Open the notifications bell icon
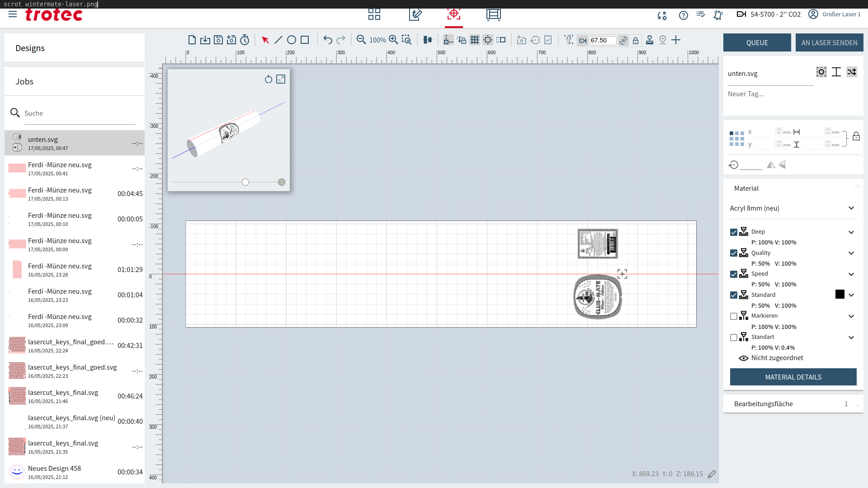868x488 pixels. click(718, 15)
